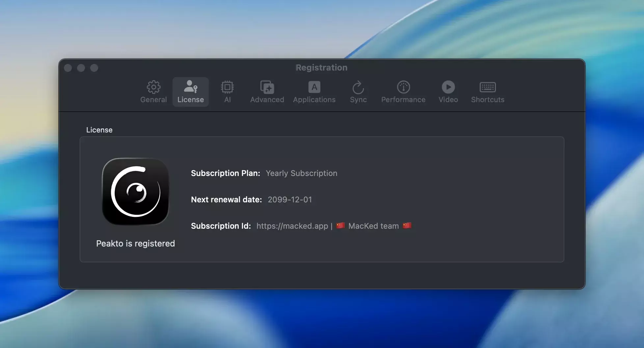Open the Shortcuts keyboard icon tab

pos(488,88)
